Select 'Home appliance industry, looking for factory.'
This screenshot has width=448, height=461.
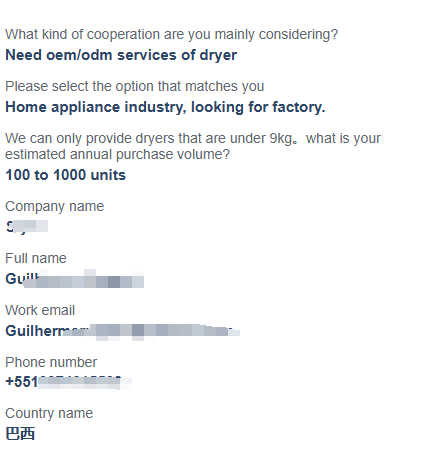tap(165, 107)
